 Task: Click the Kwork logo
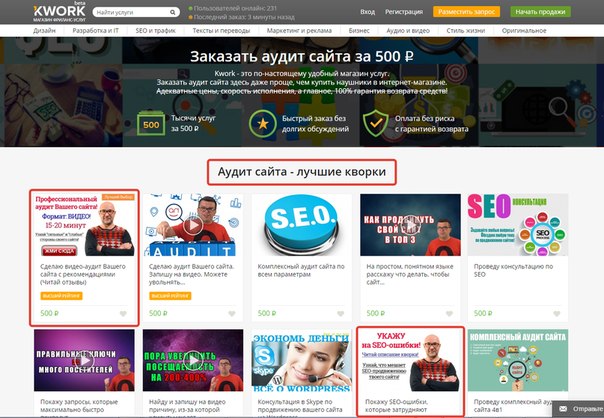60,12
